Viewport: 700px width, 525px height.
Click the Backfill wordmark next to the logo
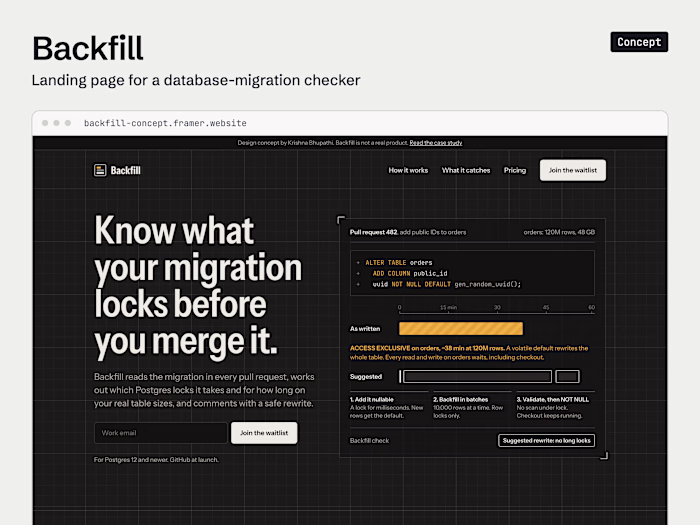tap(125, 171)
